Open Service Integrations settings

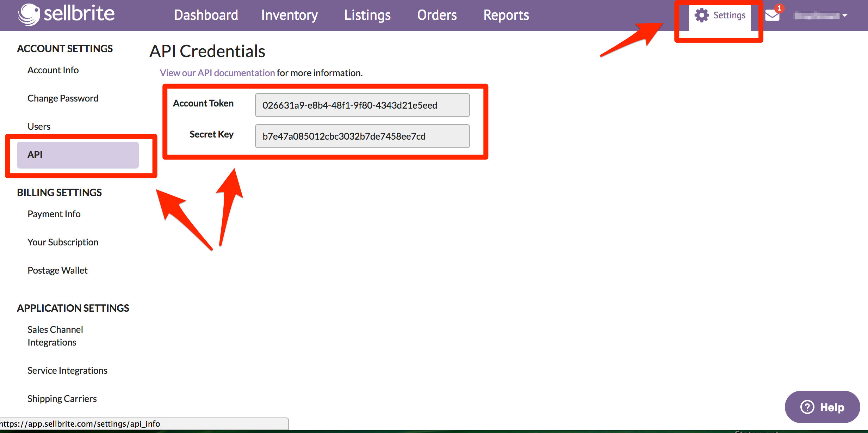click(x=68, y=371)
